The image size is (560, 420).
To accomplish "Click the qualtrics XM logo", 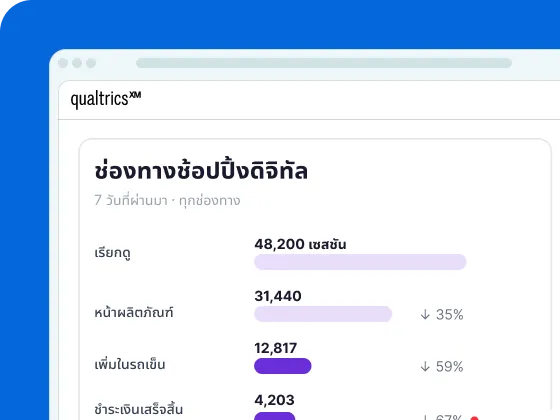I will (106, 99).
